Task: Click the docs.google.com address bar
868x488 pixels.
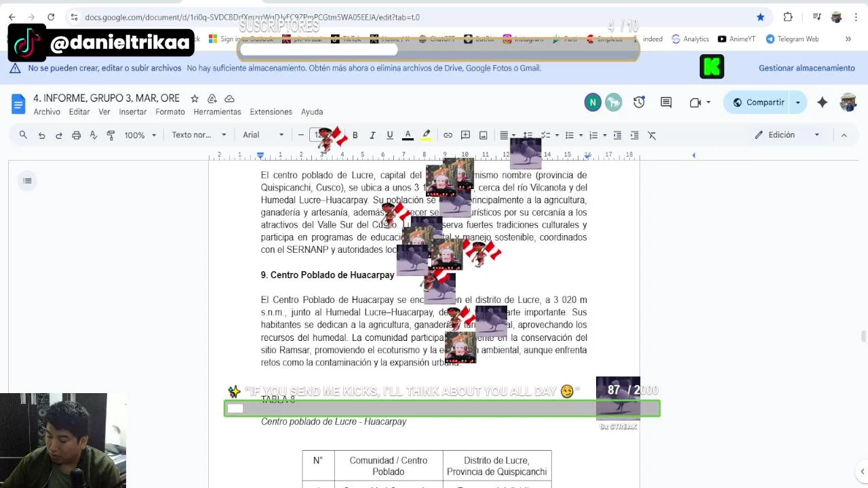Action: tap(251, 17)
